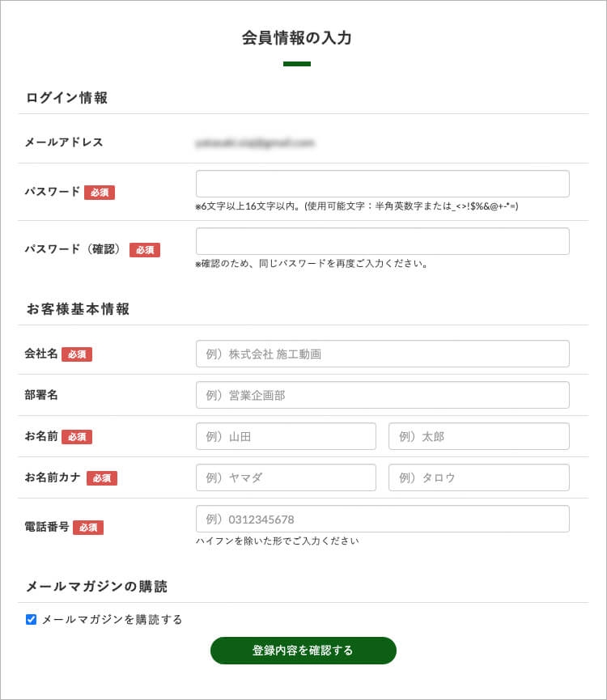This screenshot has width=607, height=700.
Task: Focus the kana field showing 例）ヤマダ
Action: tap(286, 477)
